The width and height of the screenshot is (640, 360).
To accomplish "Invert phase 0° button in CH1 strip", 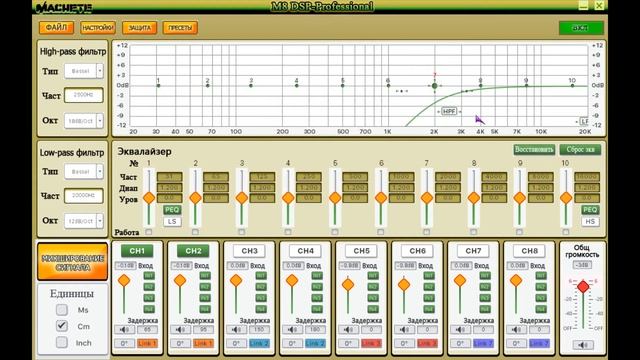I will click(124, 343).
